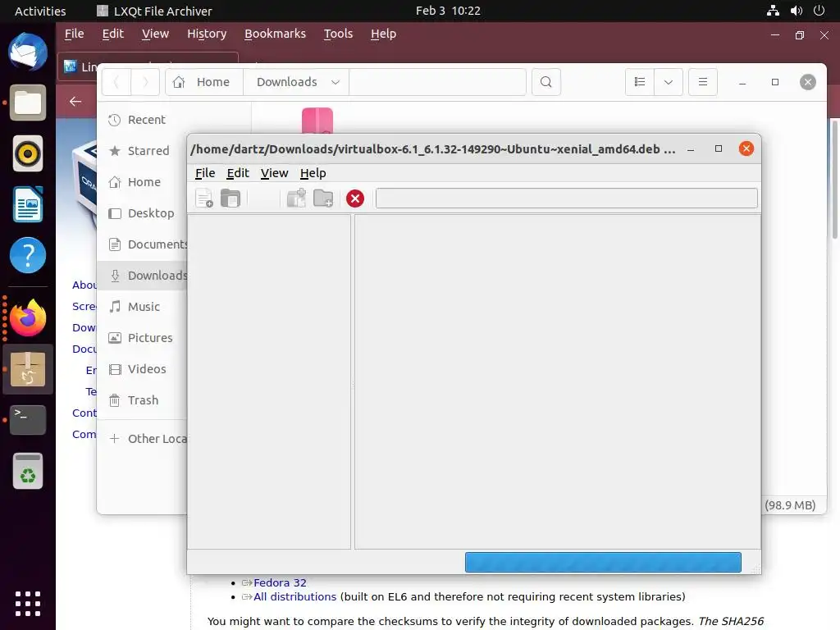The width and height of the screenshot is (840, 630).
Task: Launch Rhythmbox from the dock
Action: [28, 153]
